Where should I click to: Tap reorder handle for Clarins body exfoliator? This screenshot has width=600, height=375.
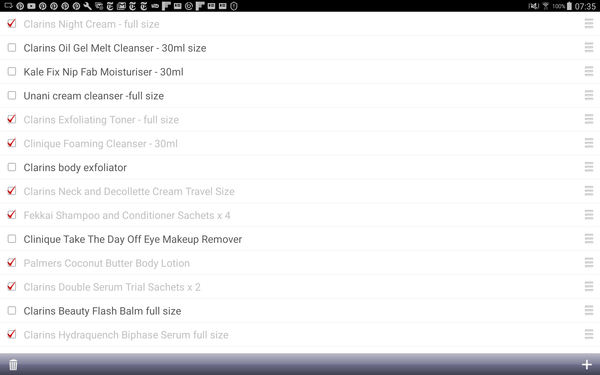589,167
